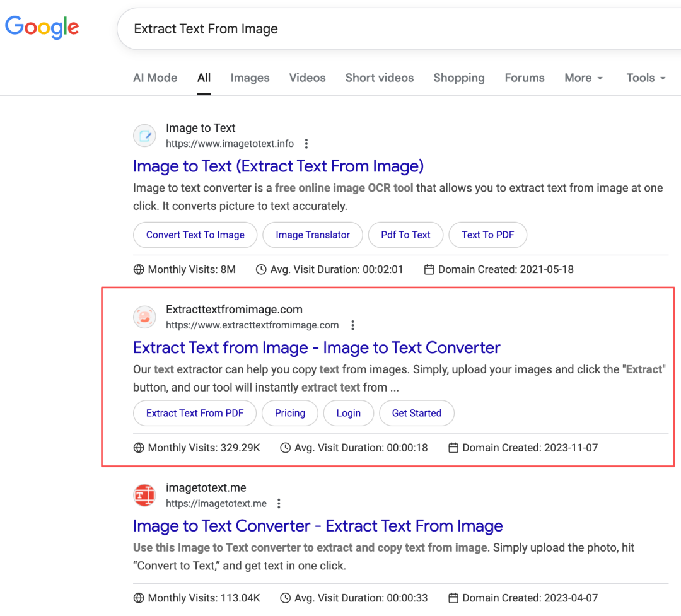Click the search box with 'Extract Text From Image'
Screen dimensions: 681x616
click(x=399, y=28)
